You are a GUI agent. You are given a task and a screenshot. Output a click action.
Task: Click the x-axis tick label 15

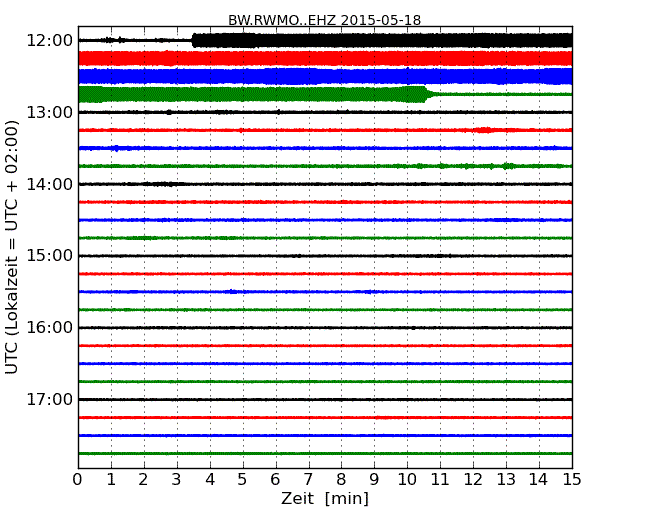point(572,480)
